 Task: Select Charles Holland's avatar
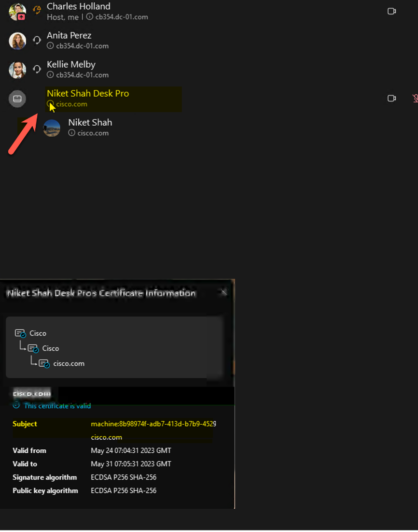[17, 12]
